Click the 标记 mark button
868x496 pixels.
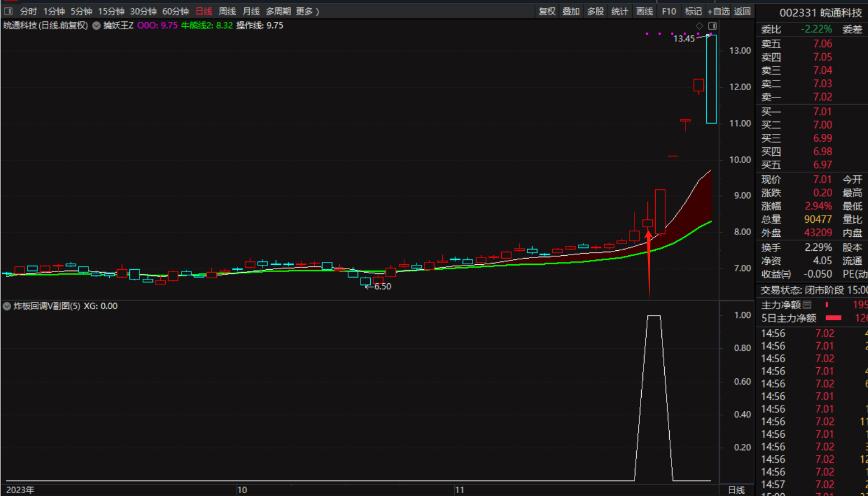tap(693, 11)
